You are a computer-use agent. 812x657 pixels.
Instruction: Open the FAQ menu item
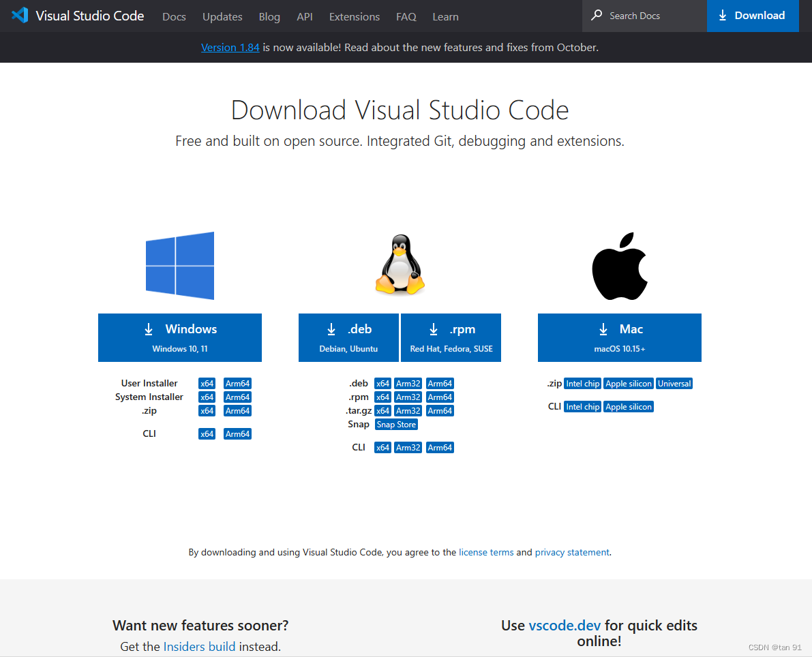coord(406,16)
